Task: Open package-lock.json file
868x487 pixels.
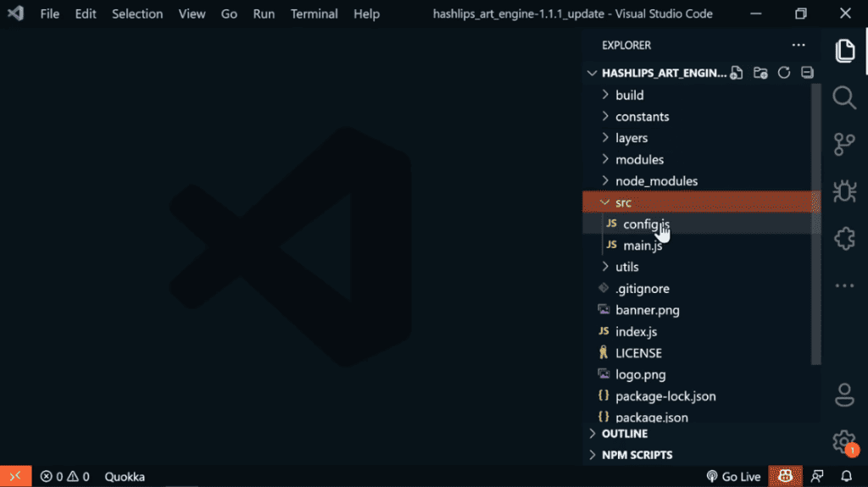Action: [x=701, y=396]
